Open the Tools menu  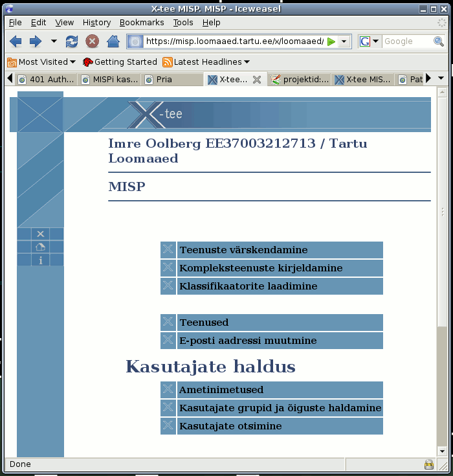pyautogui.click(x=183, y=23)
